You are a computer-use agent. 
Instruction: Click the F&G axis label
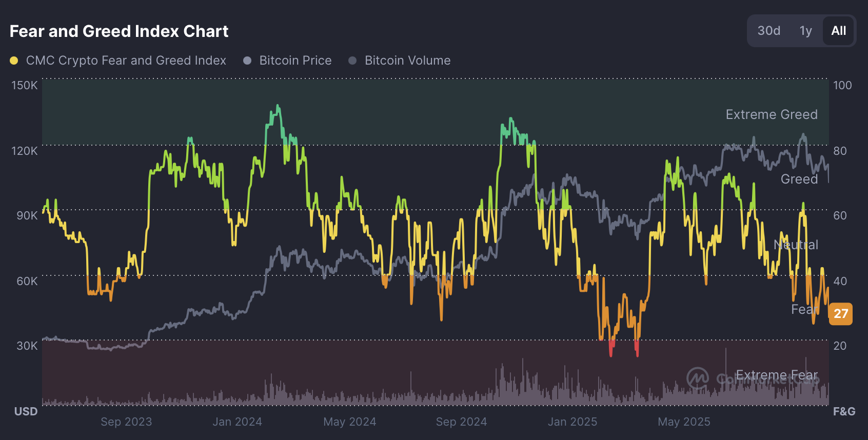click(x=844, y=411)
